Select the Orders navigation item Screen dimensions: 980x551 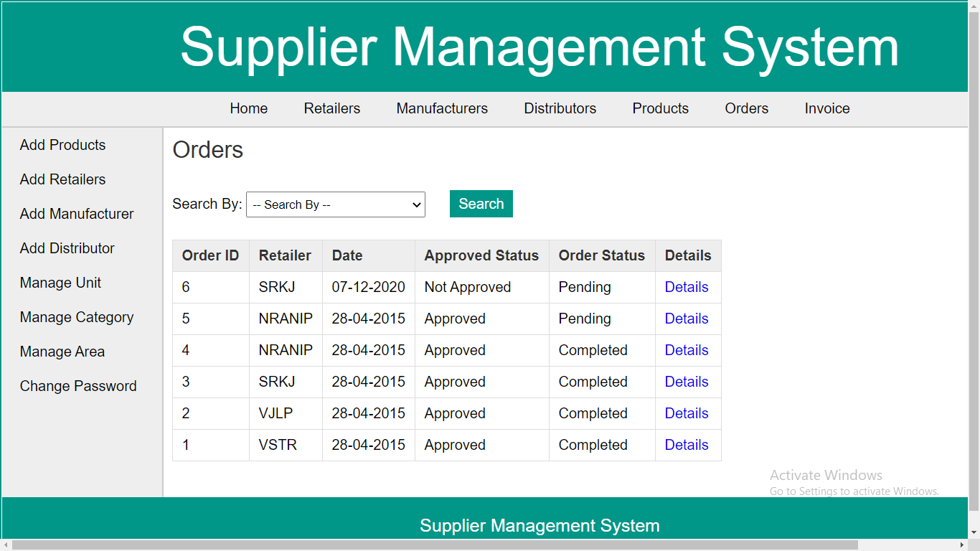point(746,108)
